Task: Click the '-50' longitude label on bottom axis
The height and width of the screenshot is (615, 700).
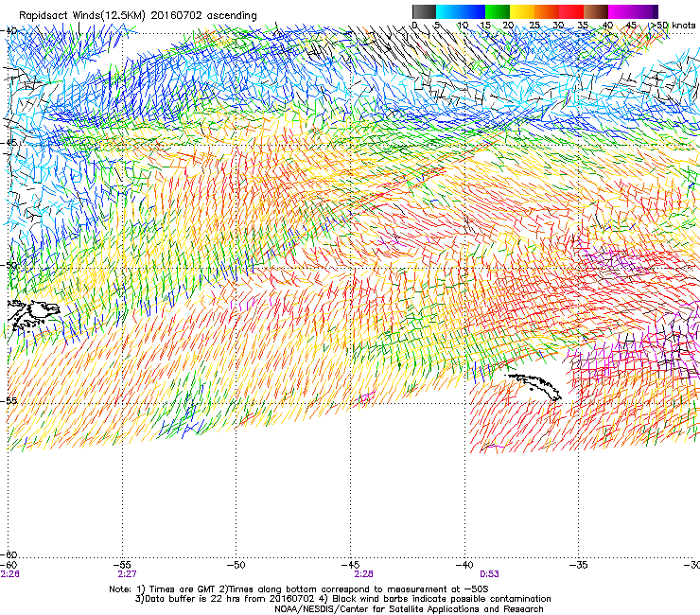Action: click(x=236, y=565)
